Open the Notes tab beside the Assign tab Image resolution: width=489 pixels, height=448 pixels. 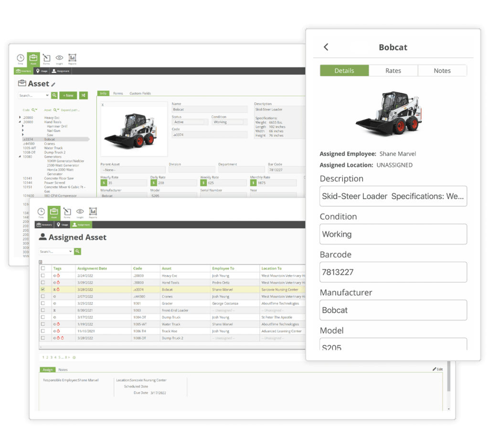pos(63,370)
